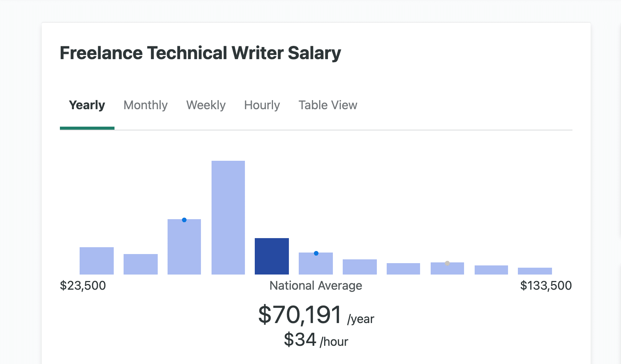Image resolution: width=621 pixels, height=364 pixels.
Task: Select the third bar with the blue dot
Action: click(x=184, y=246)
